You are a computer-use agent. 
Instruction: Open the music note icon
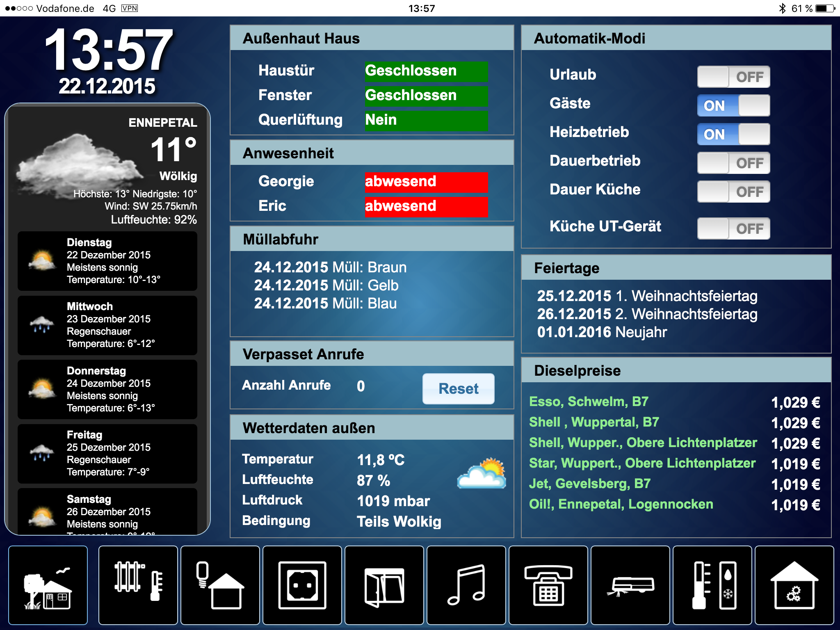click(466, 585)
